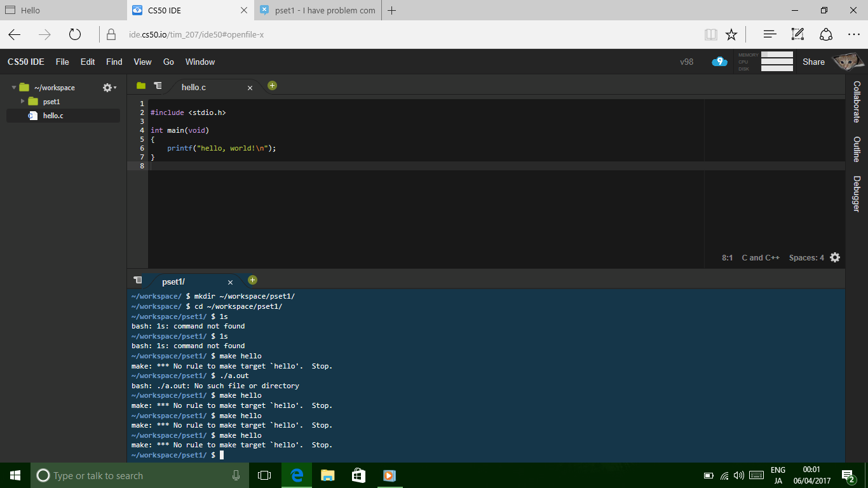Screen dimensions: 868x488
Task: Click the Share button
Action: [x=813, y=62]
